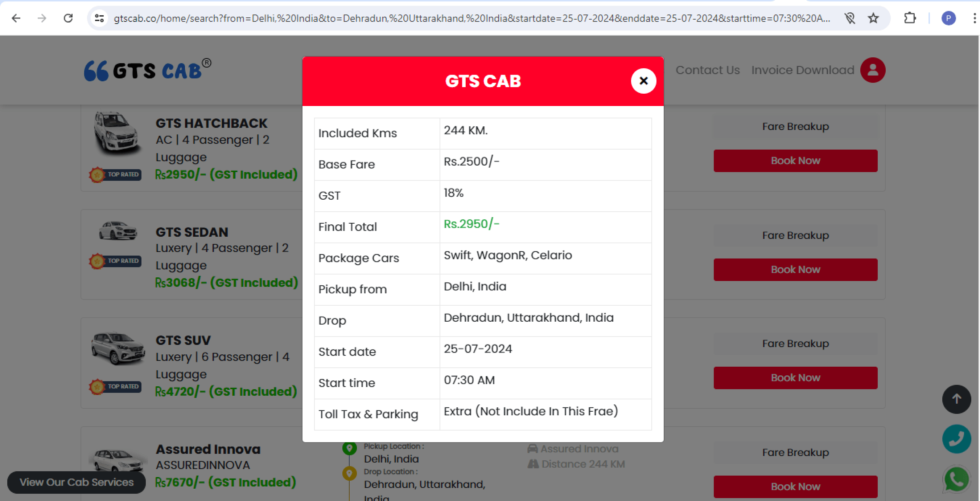The image size is (980, 501).
Task: Click the location blocked icon in address bar
Action: (x=849, y=18)
